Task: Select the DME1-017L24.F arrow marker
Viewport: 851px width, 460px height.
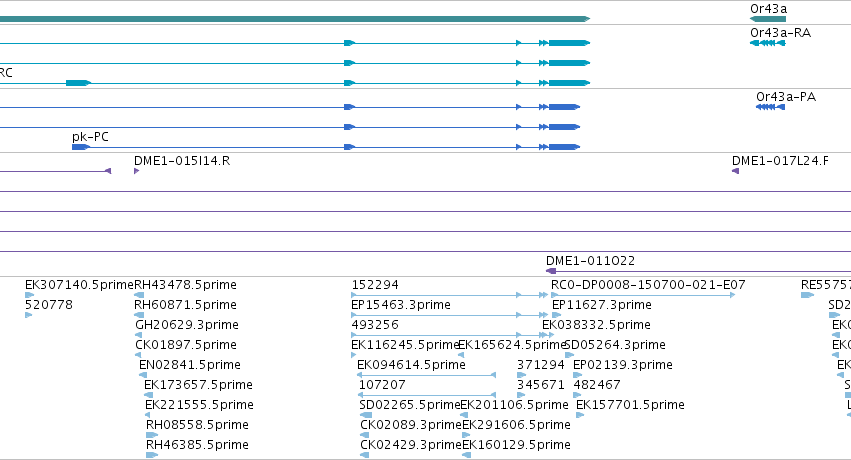Action: tap(735, 171)
